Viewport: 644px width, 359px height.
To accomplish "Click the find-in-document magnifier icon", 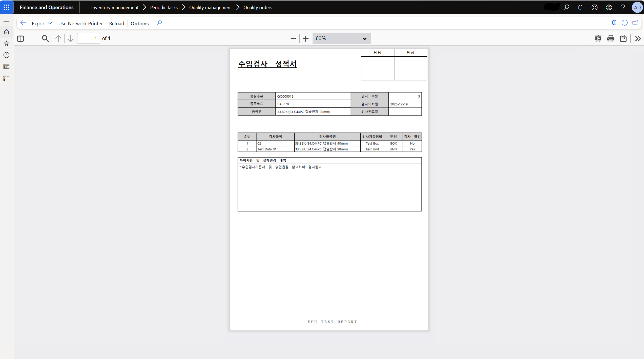I will pos(45,38).
